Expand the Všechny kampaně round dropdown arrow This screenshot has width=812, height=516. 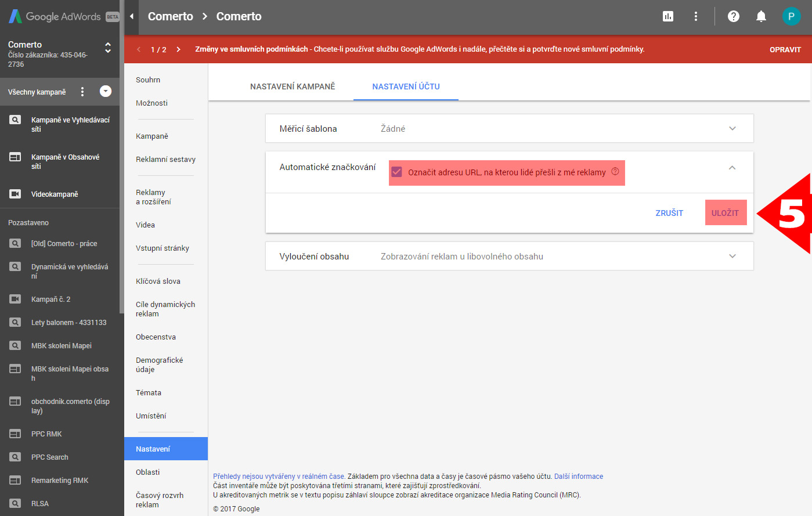click(x=106, y=91)
